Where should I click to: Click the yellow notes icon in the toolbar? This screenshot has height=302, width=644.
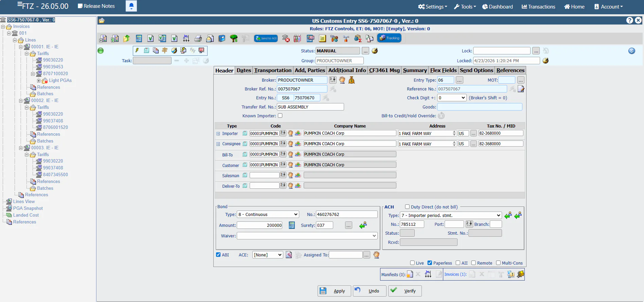tap(322, 38)
